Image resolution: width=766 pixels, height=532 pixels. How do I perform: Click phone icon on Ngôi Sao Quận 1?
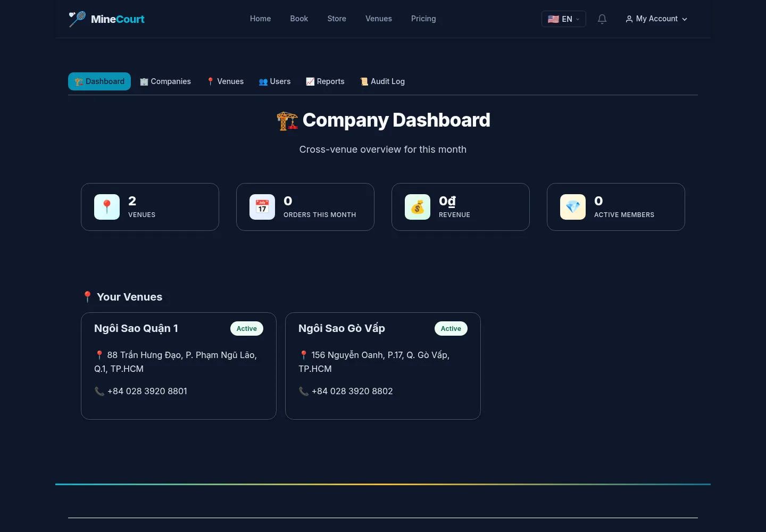pos(99,391)
